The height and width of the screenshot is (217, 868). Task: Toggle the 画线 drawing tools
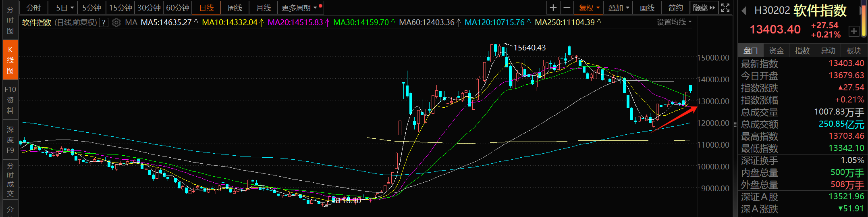647,8
